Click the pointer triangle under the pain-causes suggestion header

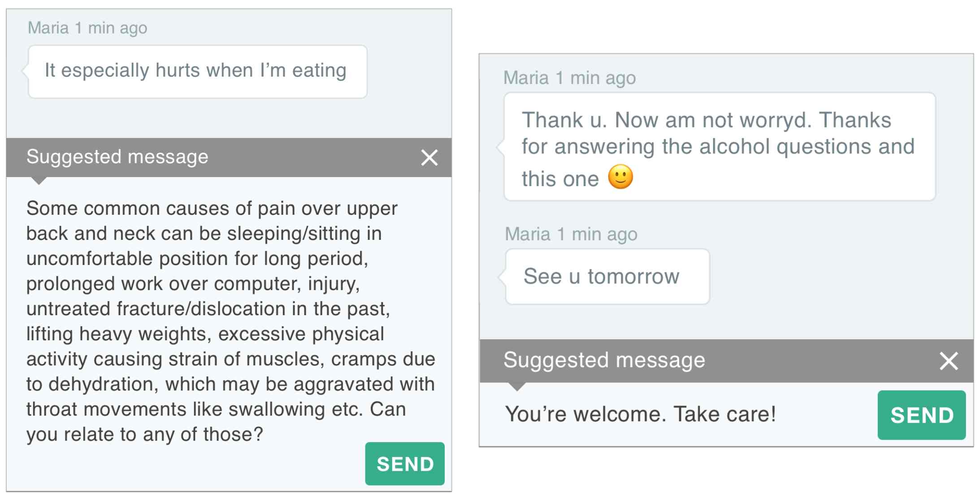pos(39,181)
